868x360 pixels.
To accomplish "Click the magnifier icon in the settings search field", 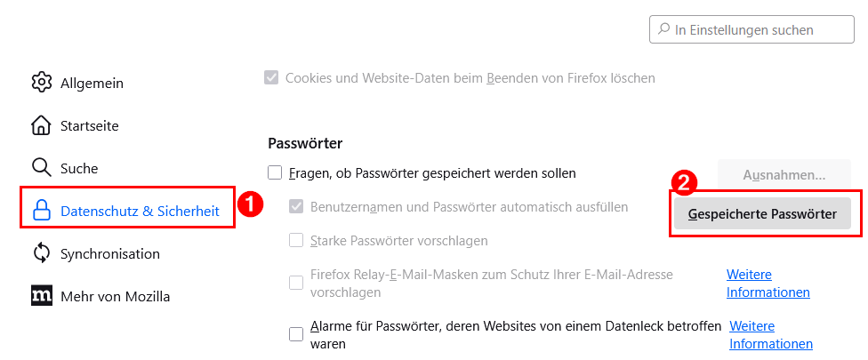I will tap(663, 29).
